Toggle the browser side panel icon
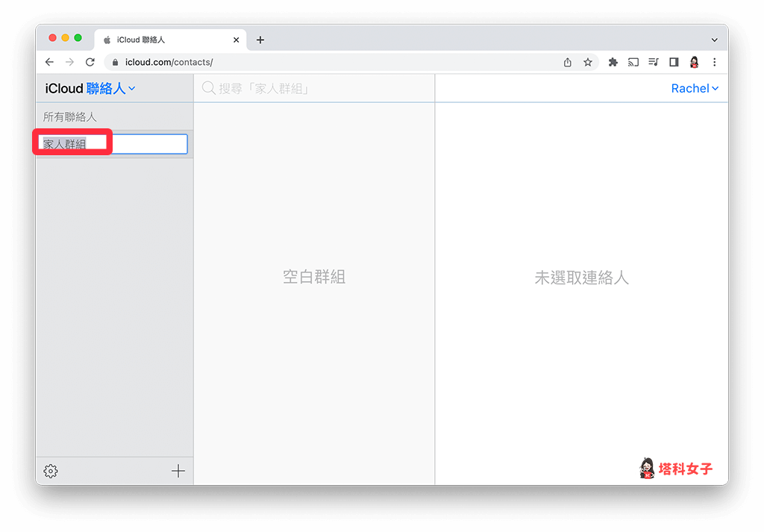This screenshot has width=764, height=532. (x=674, y=62)
